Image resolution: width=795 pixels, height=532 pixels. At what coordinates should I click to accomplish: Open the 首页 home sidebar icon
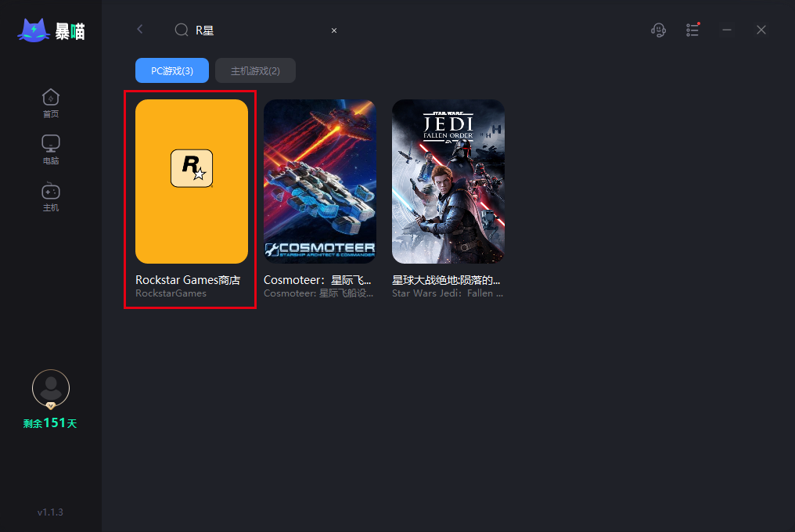51,103
